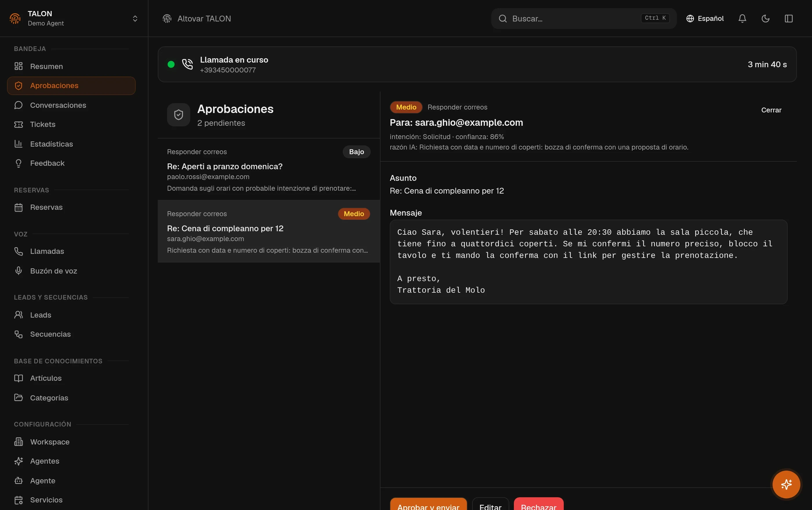
Task: Open notifications bell icon
Action: [x=742, y=19]
